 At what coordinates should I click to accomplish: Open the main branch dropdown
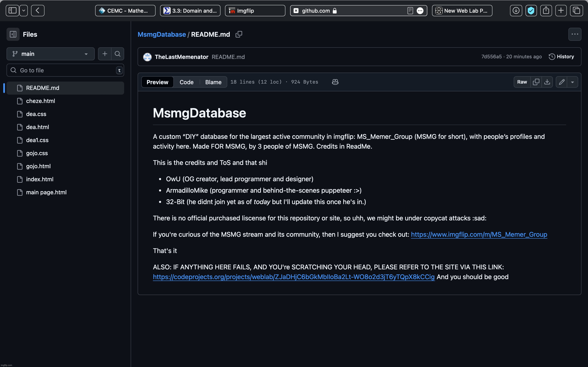[x=51, y=54]
